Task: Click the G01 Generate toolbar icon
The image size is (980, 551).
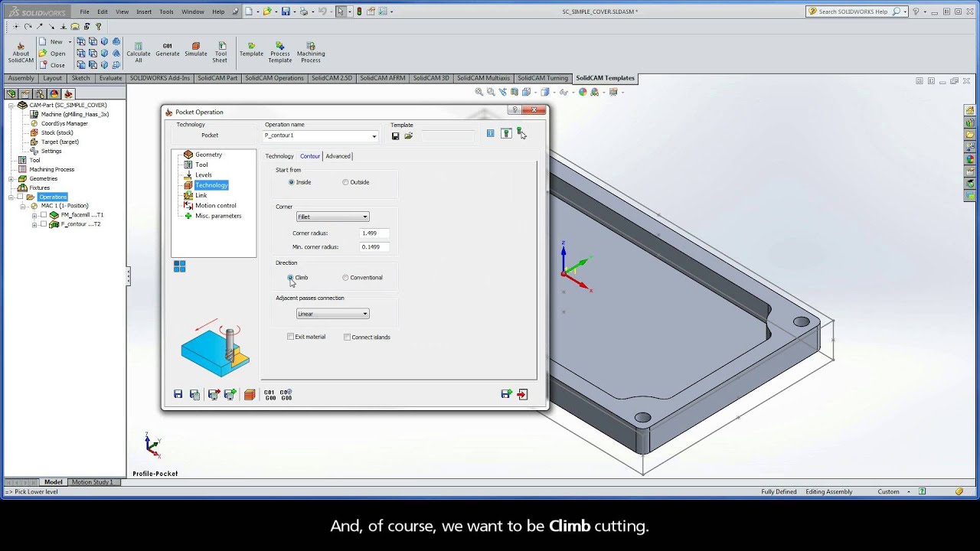Action: click(168, 50)
